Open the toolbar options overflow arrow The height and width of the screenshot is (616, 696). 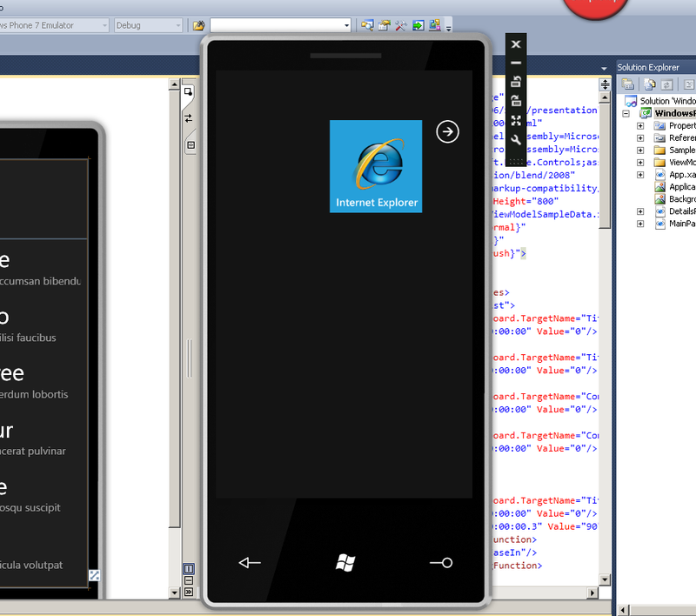449,28
